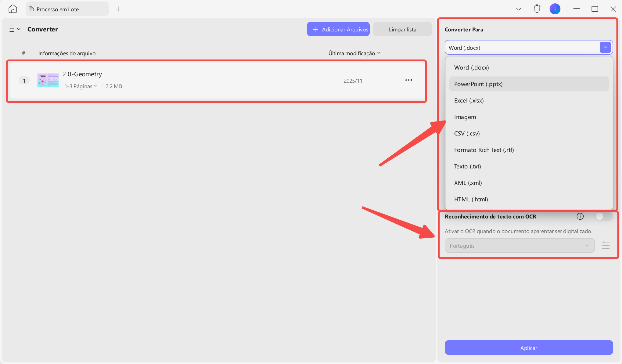Choose PowerPoint (.pptx) format
622x364 pixels.
pyautogui.click(x=529, y=84)
